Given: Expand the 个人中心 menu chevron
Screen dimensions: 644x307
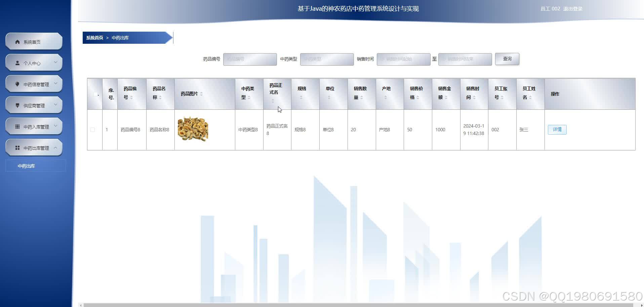Looking at the screenshot, I should [x=55, y=63].
